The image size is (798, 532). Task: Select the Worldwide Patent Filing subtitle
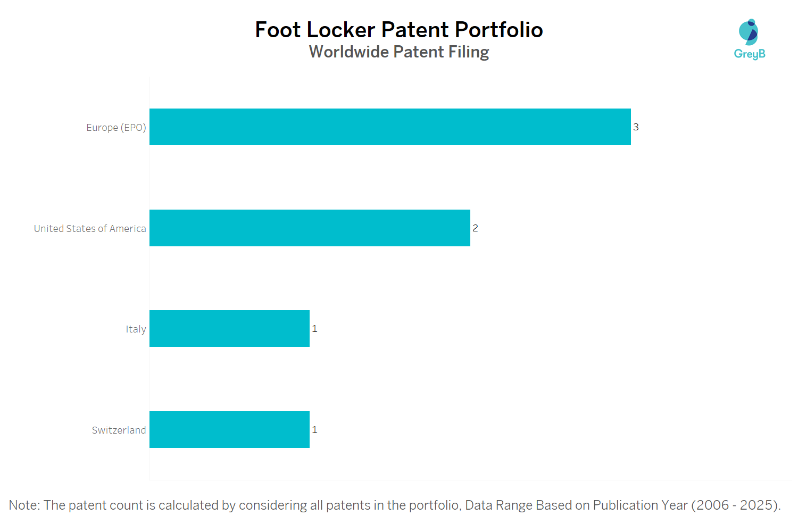click(x=399, y=52)
